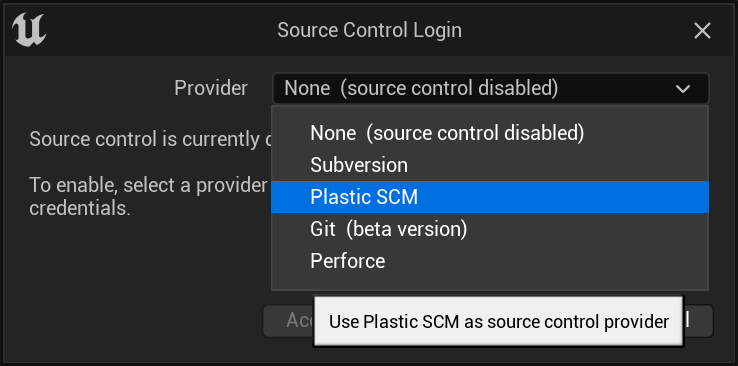Pick Git (beta version) from the list

tap(490, 229)
